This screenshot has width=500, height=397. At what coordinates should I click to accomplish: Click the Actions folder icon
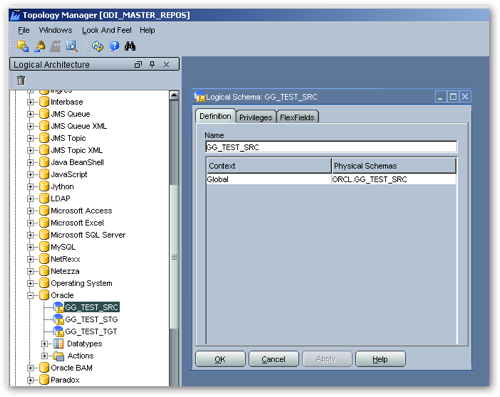pyautogui.click(x=58, y=356)
